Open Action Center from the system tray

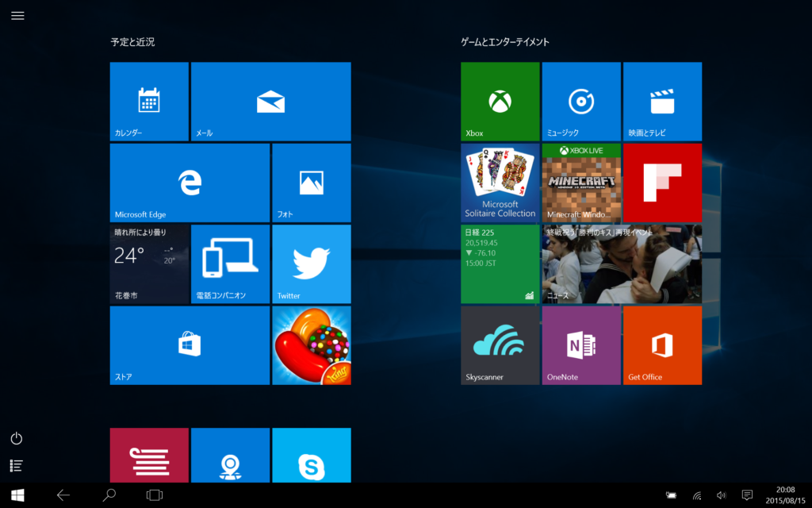[748, 494]
